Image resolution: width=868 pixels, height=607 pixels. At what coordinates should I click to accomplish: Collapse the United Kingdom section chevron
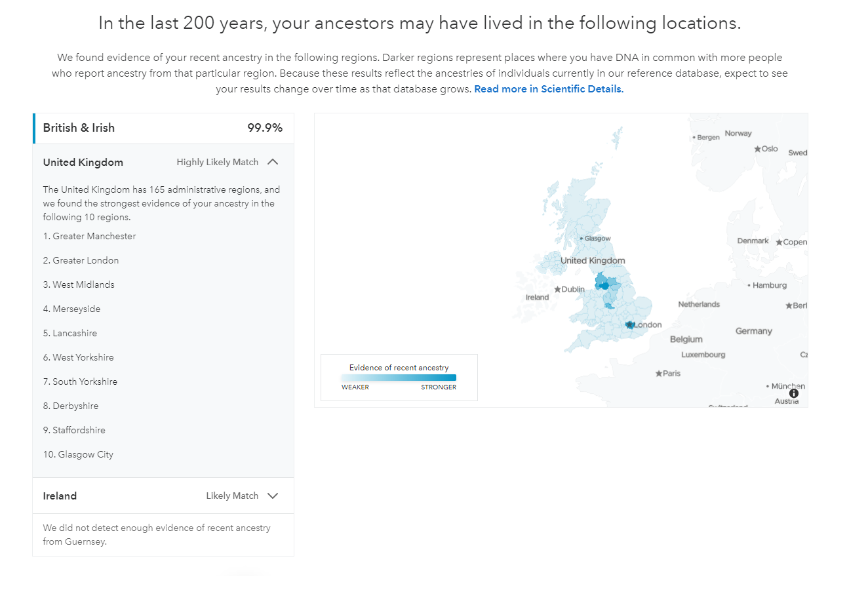pos(273,162)
